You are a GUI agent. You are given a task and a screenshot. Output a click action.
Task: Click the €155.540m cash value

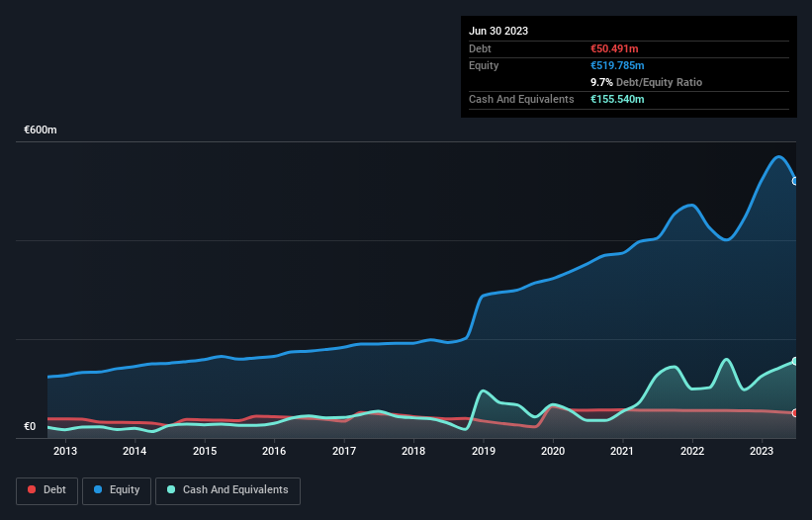[x=617, y=99]
